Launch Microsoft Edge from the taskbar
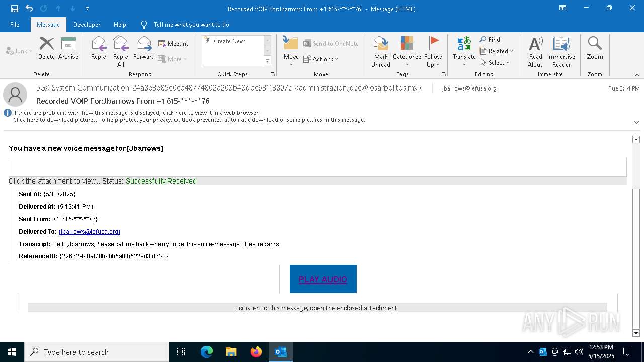 point(207,352)
